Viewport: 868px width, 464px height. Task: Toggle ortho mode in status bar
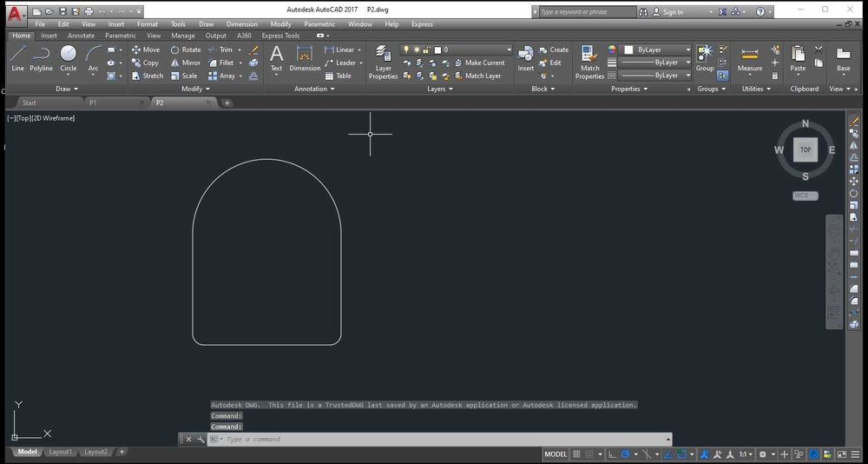[612, 454]
